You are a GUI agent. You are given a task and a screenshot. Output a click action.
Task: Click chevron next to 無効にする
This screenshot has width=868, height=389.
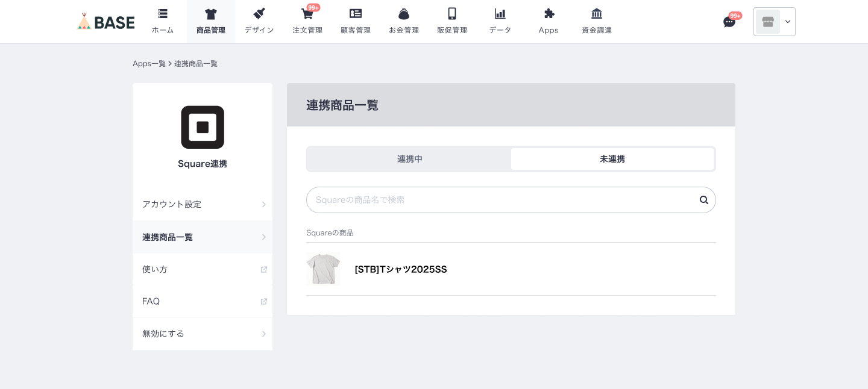pyautogui.click(x=263, y=334)
